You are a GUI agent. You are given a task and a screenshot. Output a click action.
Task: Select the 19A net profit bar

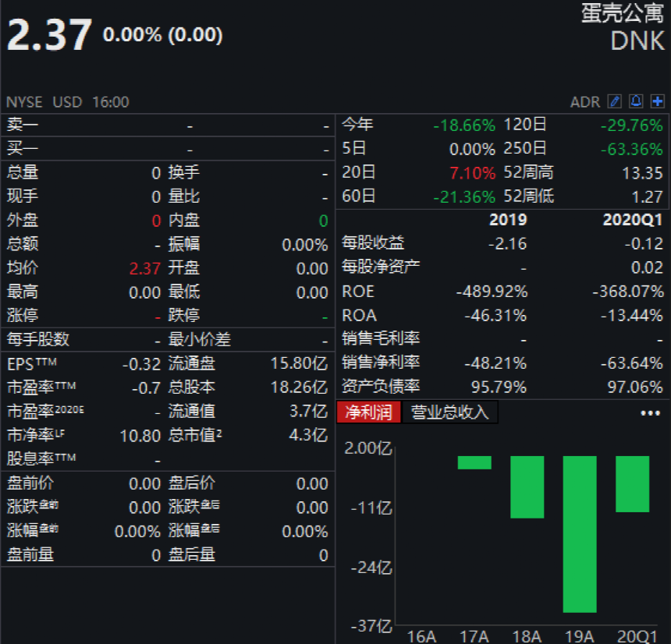coord(580,533)
